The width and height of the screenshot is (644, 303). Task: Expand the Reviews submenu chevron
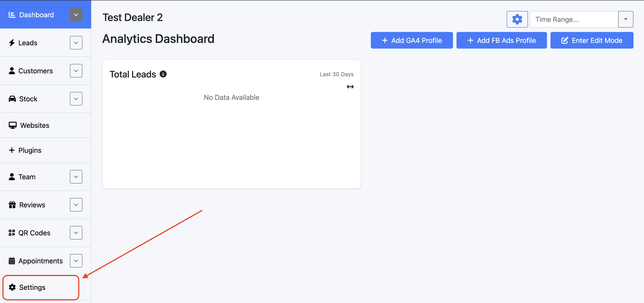76,204
